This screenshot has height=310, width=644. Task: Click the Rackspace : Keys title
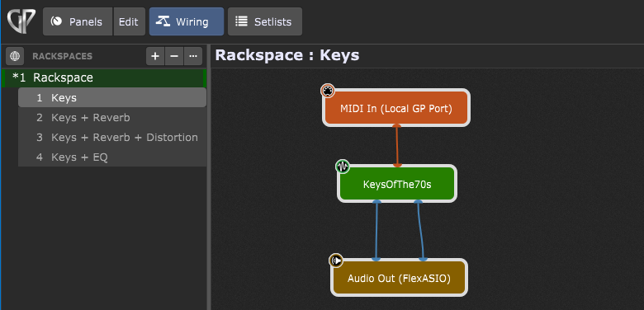[x=287, y=55]
